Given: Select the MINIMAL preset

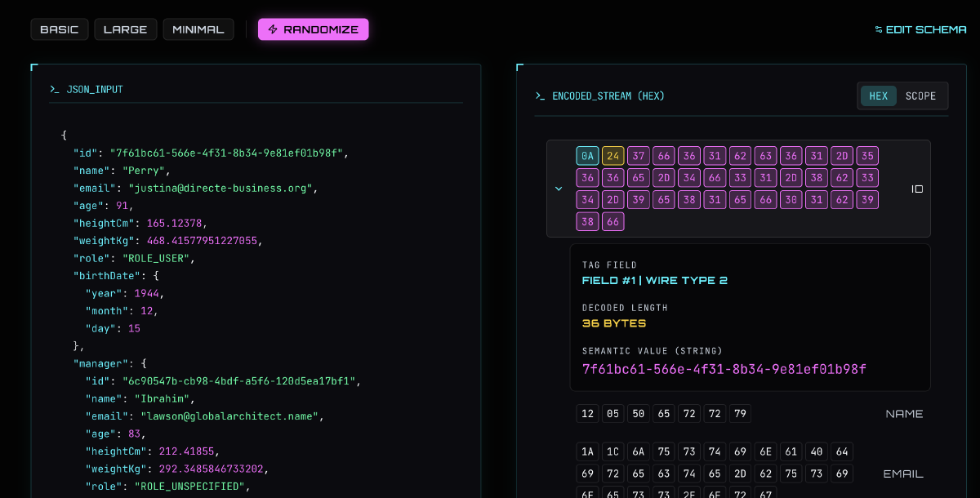Looking at the screenshot, I should coord(198,29).
